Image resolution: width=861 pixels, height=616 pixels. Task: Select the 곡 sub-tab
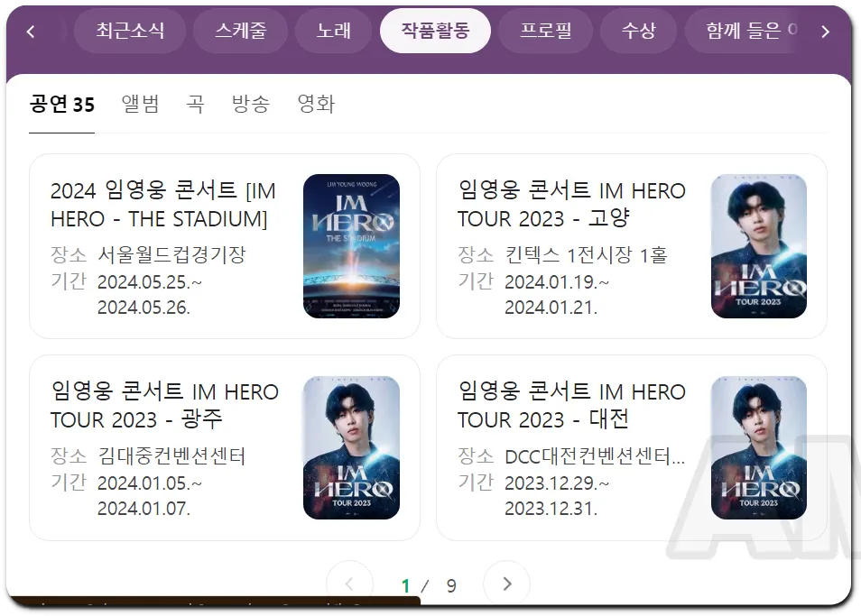pos(196,104)
